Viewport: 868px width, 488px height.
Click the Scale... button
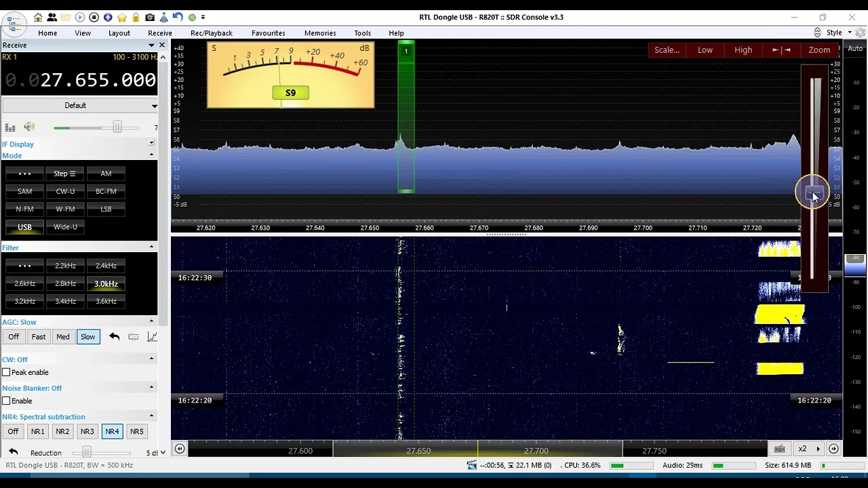(x=667, y=50)
